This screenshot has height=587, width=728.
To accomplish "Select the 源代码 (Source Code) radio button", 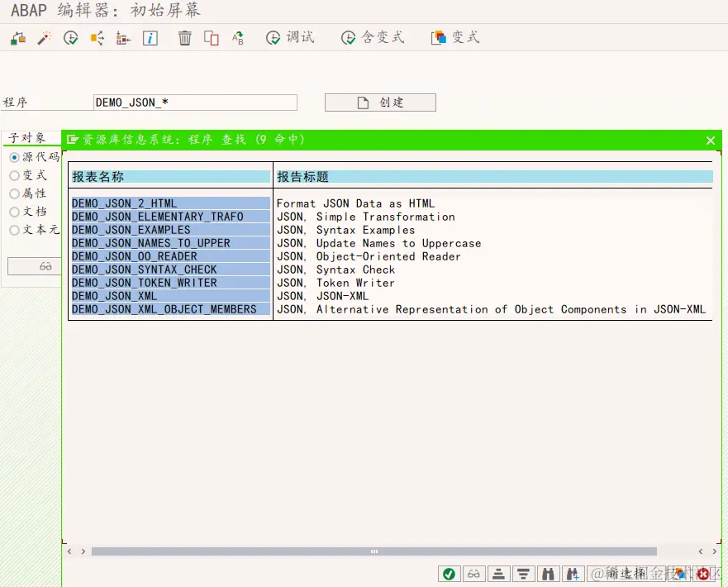I will click(15, 157).
